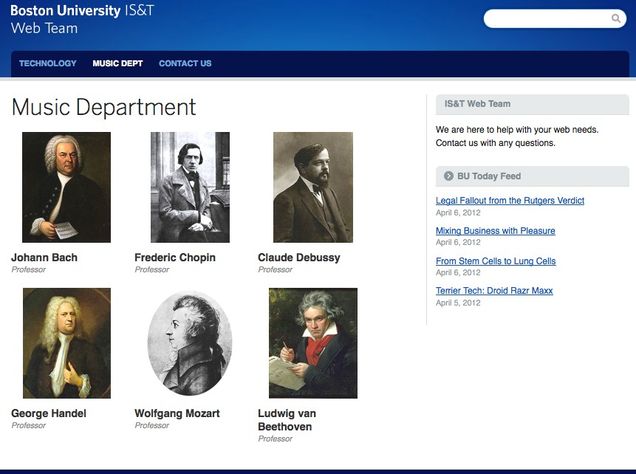This screenshot has height=474, width=636.
Task: Open Terrier Tech: Droid Razr Maxx link
Action: pos(494,290)
